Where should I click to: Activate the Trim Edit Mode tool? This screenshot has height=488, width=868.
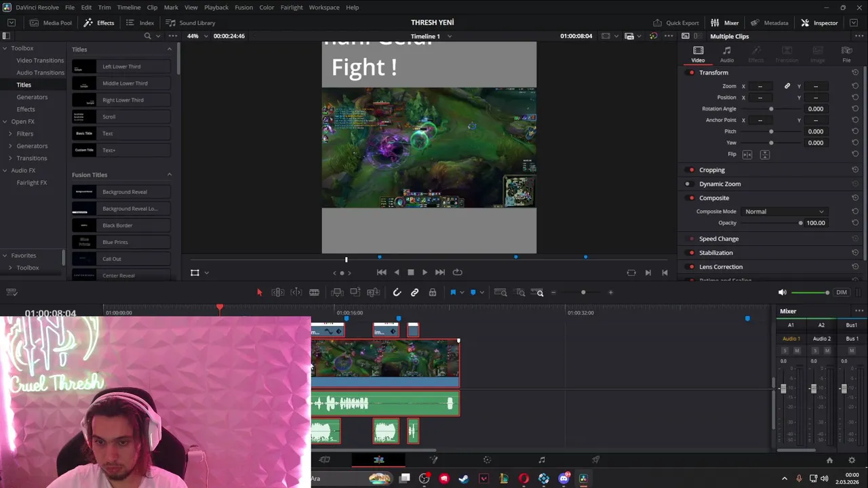click(x=277, y=292)
